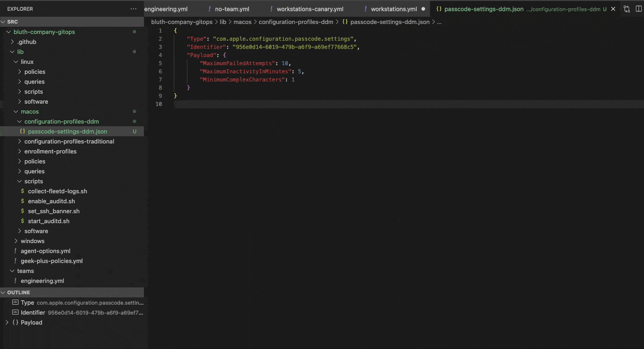Image resolution: width=644 pixels, height=349 pixels.
Task: Click the breadcrumb braces icon for passcode-settings-ddm.json
Action: 345,22
